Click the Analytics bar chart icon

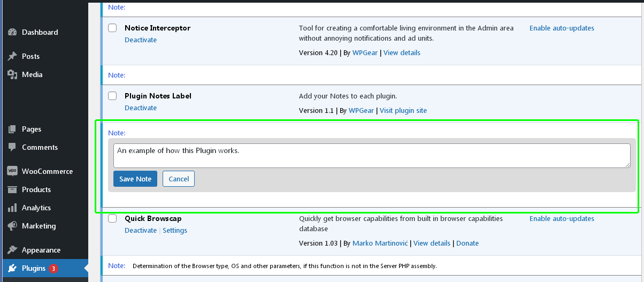[12, 208]
